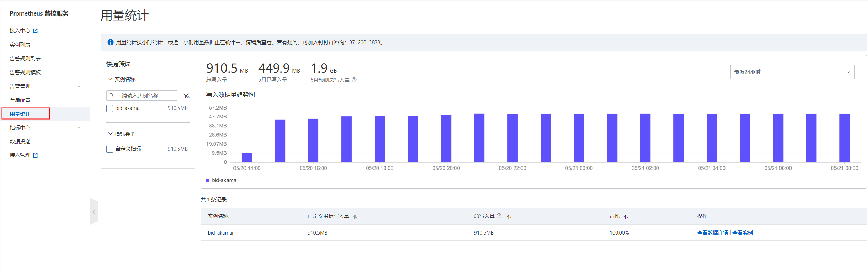
Task: Toggle bid-akamai legend marker in chart
Action: [x=207, y=180]
